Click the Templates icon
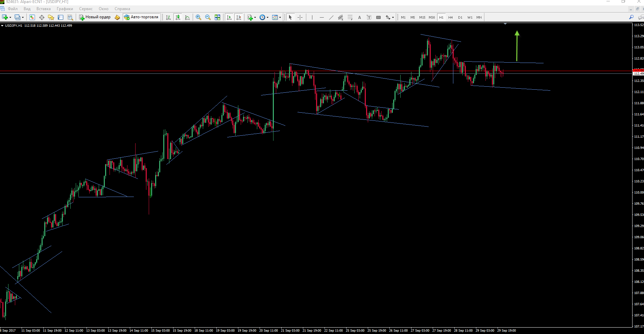This screenshot has width=644, height=334. tap(275, 17)
